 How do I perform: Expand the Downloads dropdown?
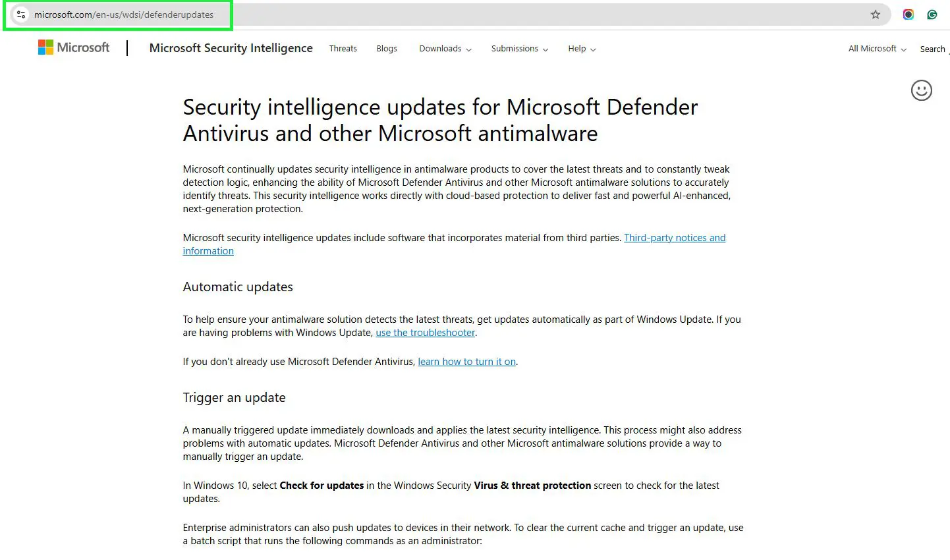(x=445, y=49)
